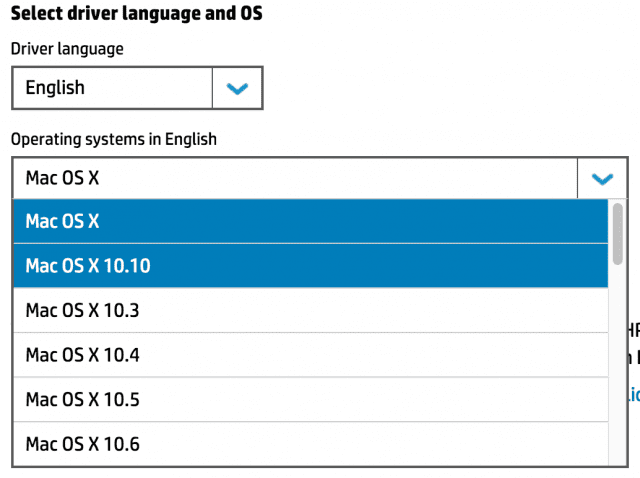640x478 pixels.
Task: Select the highlighted Mac OS X option
Action: click(311, 221)
